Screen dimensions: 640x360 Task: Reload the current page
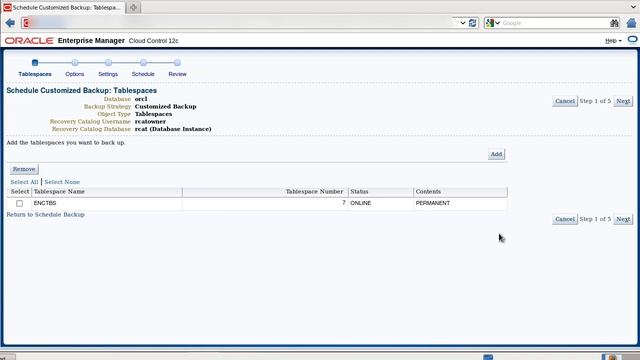pyautogui.click(x=473, y=23)
